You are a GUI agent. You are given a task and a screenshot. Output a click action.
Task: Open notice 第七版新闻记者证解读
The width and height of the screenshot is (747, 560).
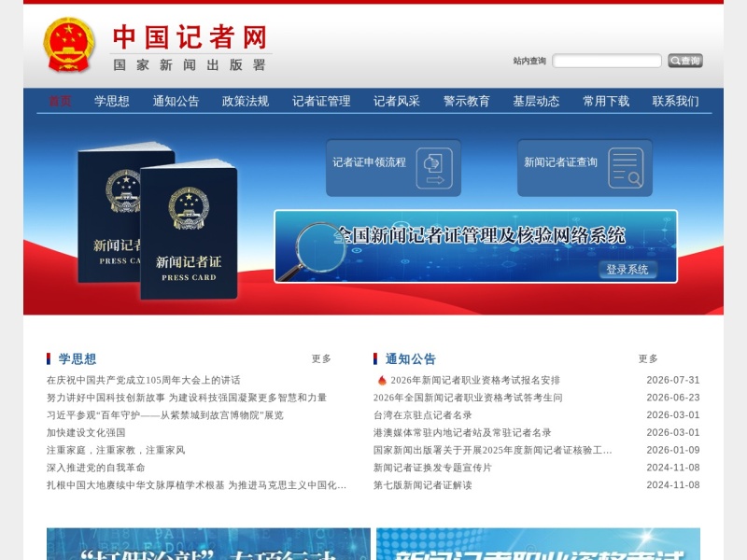(x=423, y=485)
